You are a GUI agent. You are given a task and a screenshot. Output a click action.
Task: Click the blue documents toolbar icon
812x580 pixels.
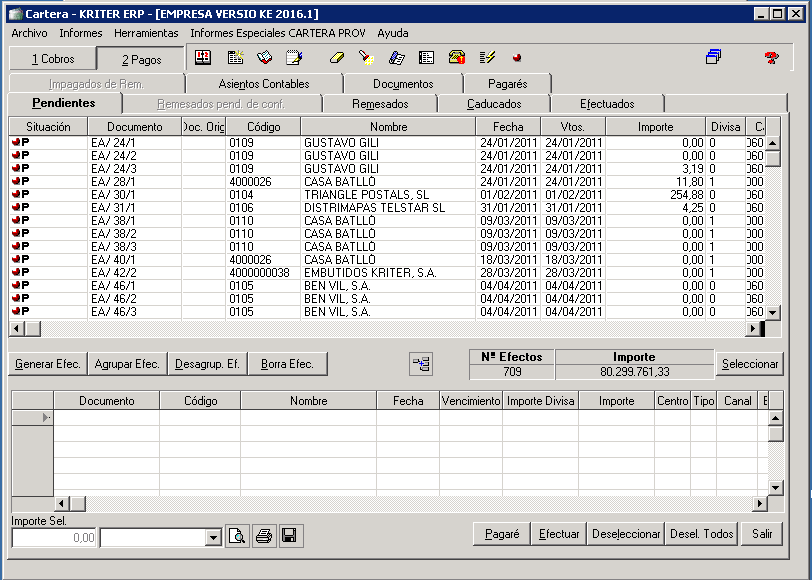397,57
